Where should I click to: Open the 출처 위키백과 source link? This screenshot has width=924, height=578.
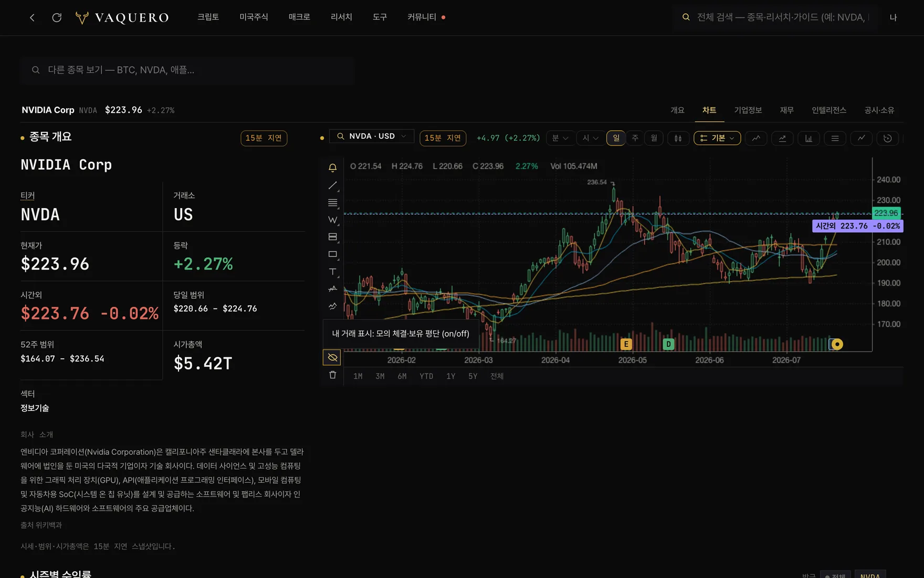pos(41,525)
